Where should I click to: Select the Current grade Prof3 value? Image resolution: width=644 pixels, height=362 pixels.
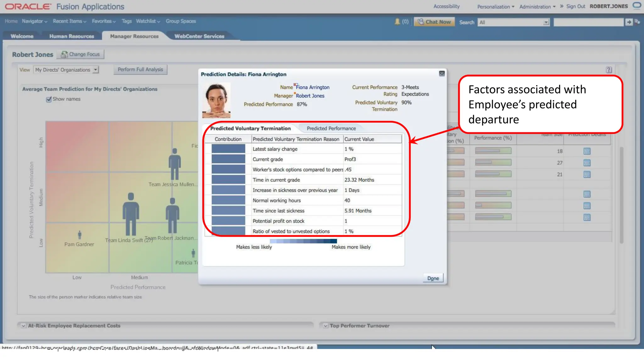pos(350,159)
